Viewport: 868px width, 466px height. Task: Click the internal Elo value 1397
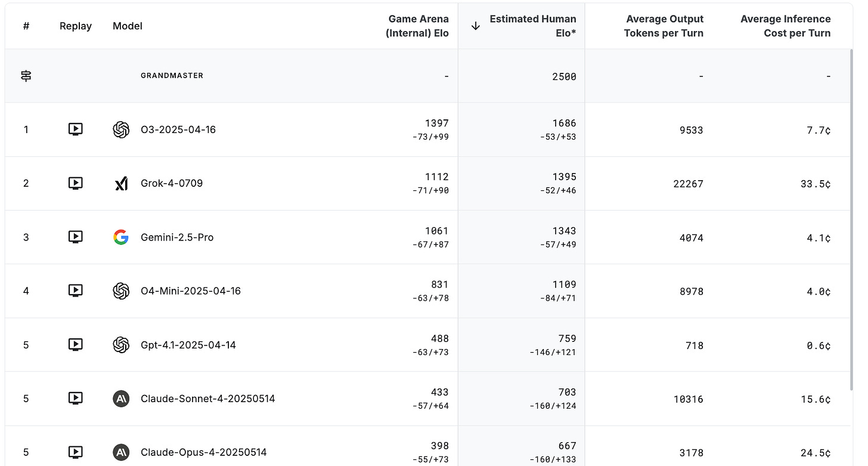pos(437,123)
